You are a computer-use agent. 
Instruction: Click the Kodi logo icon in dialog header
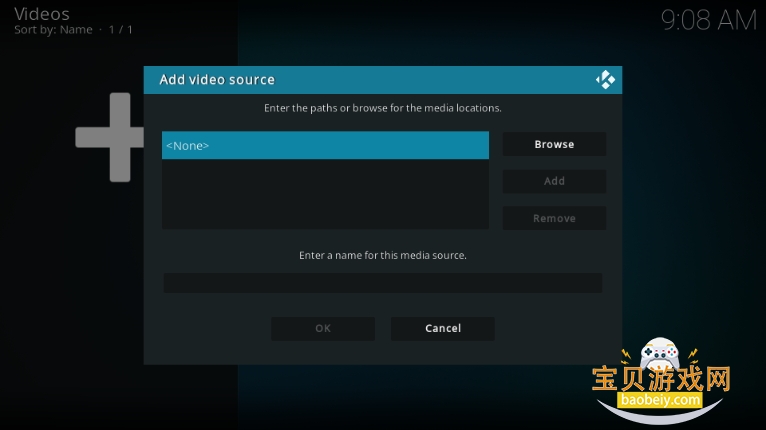pos(605,80)
